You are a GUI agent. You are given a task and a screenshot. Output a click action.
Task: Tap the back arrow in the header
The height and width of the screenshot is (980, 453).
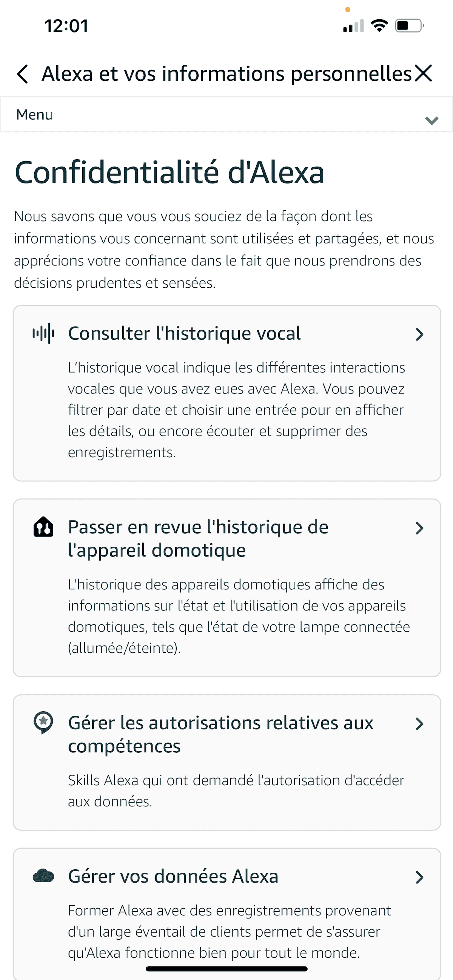[23, 74]
